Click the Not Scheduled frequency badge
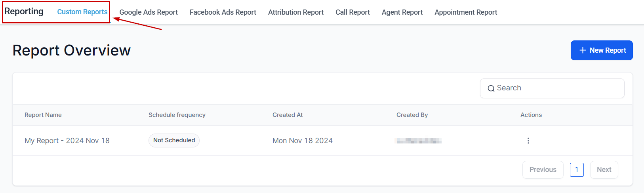Image resolution: width=644 pixels, height=193 pixels. pyautogui.click(x=174, y=140)
